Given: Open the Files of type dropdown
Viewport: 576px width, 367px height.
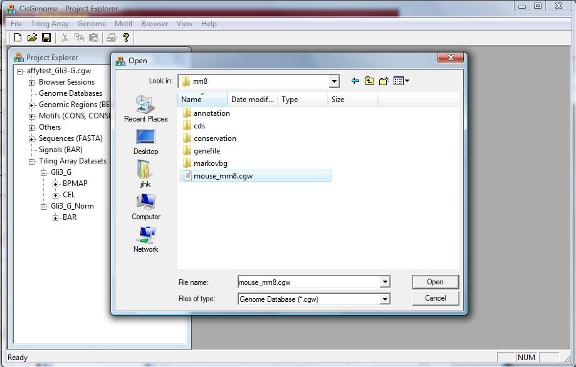Looking at the screenshot, I should point(385,299).
